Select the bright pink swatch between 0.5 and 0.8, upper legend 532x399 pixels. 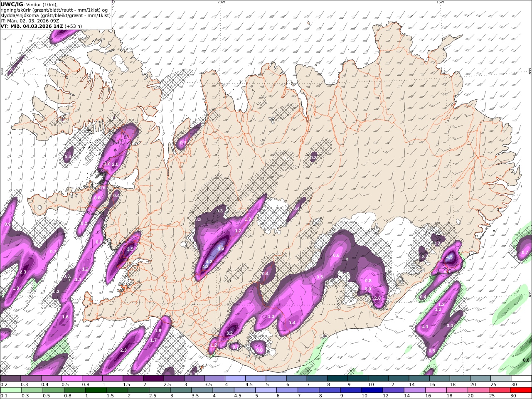tap(71, 378)
